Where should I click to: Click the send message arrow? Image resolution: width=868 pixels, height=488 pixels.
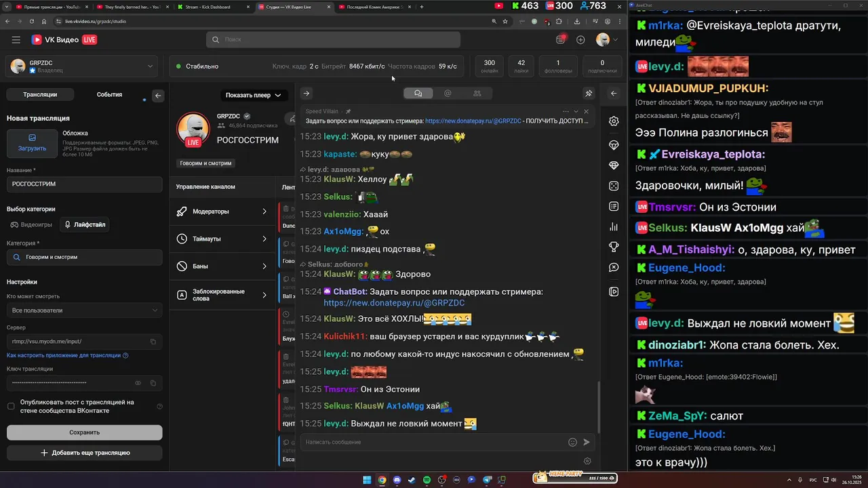click(x=587, y=442)
